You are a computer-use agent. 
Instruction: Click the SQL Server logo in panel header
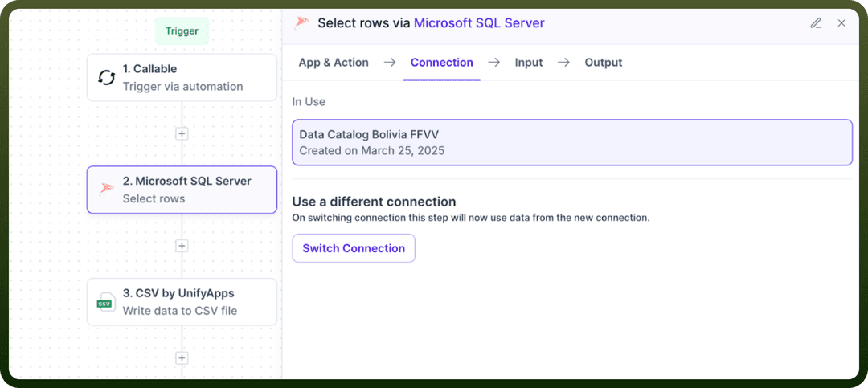pyautogui.click(x=301, y=22)
